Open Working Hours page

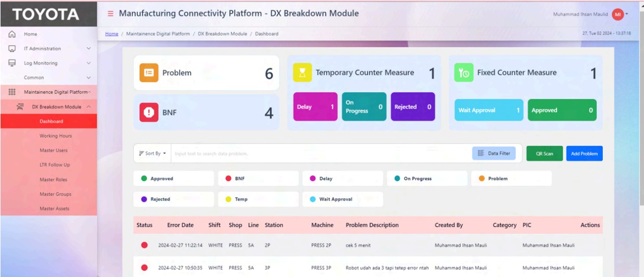[x=48, y=136]
